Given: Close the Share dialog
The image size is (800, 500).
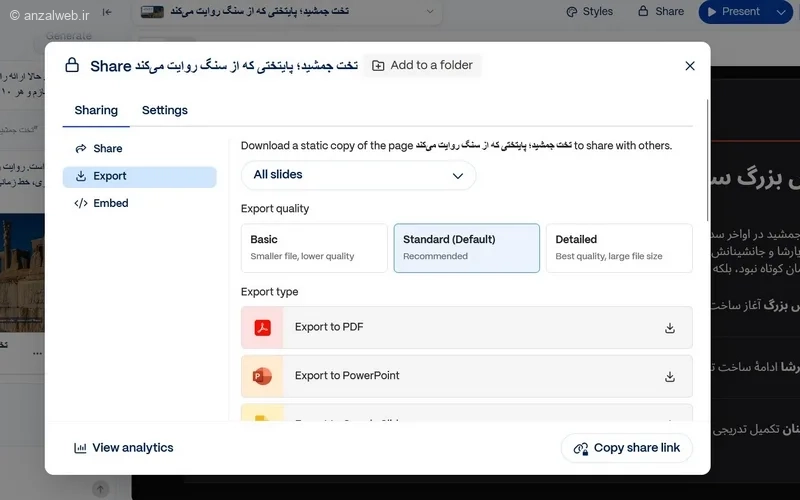Looking at the screenshot, I should [690, 66].
